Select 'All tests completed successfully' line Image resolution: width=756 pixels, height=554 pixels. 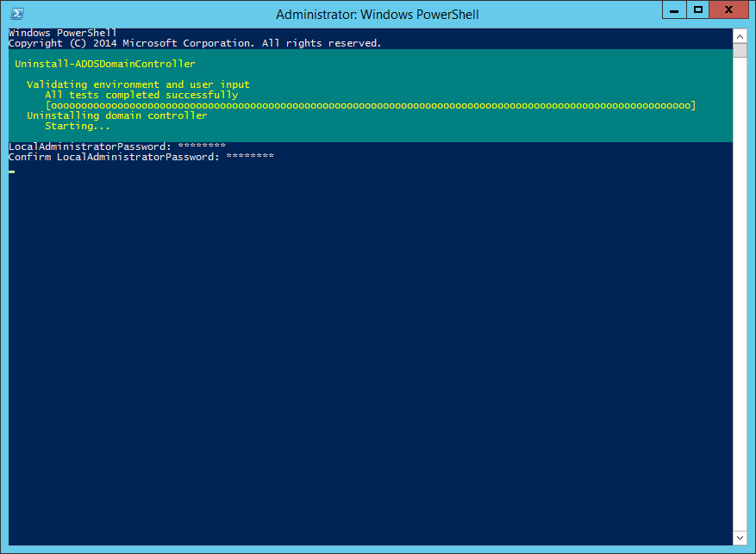click(141, 95)
